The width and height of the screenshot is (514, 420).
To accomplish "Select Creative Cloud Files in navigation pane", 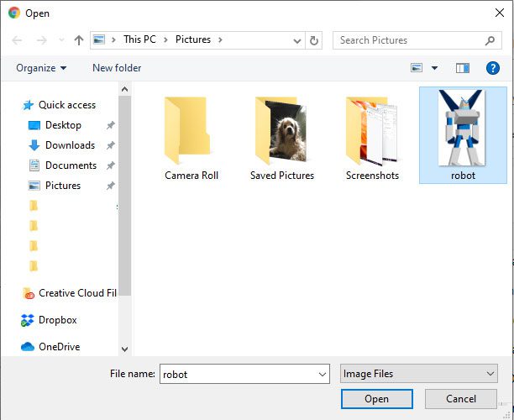I will 77,293.
